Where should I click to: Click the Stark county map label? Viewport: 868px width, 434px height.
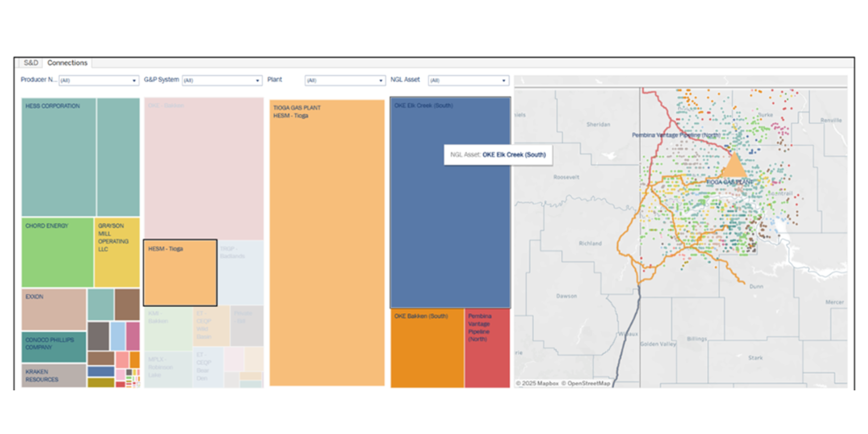[755, 358]
